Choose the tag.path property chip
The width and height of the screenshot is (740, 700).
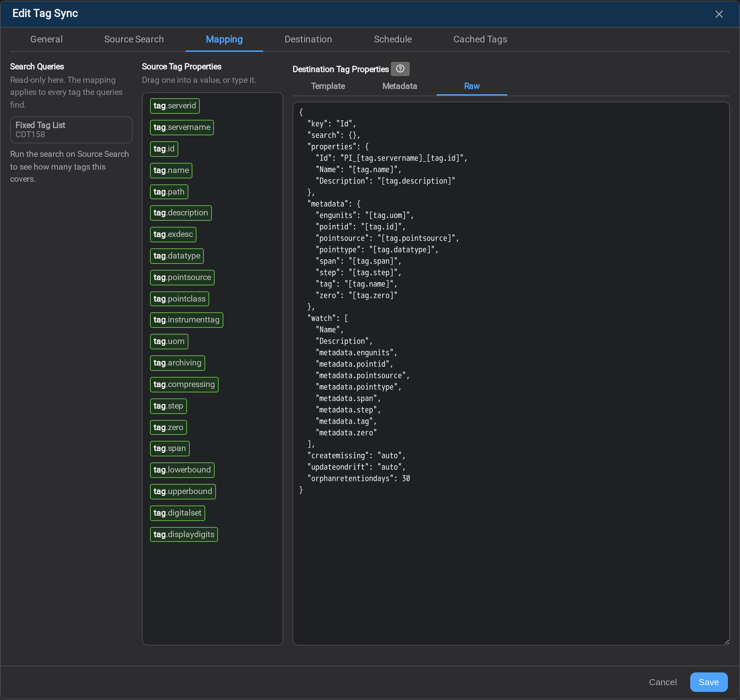coord(169,192)
